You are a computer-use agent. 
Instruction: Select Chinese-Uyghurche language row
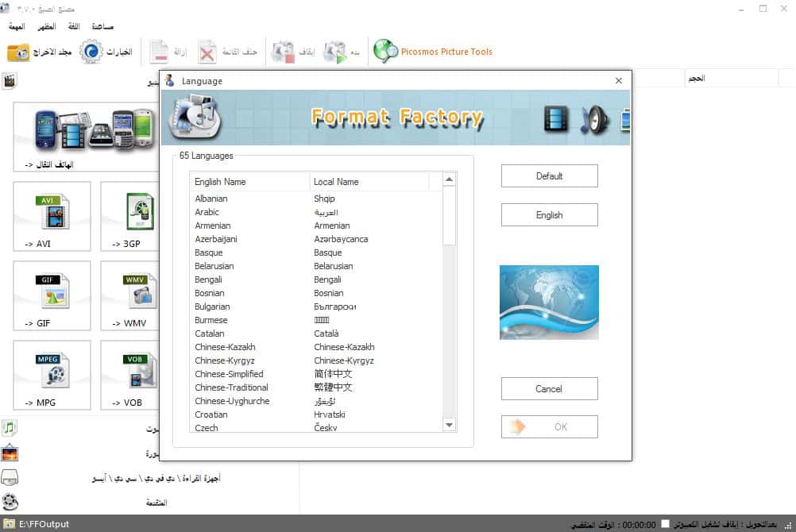[x=317, y=401]
